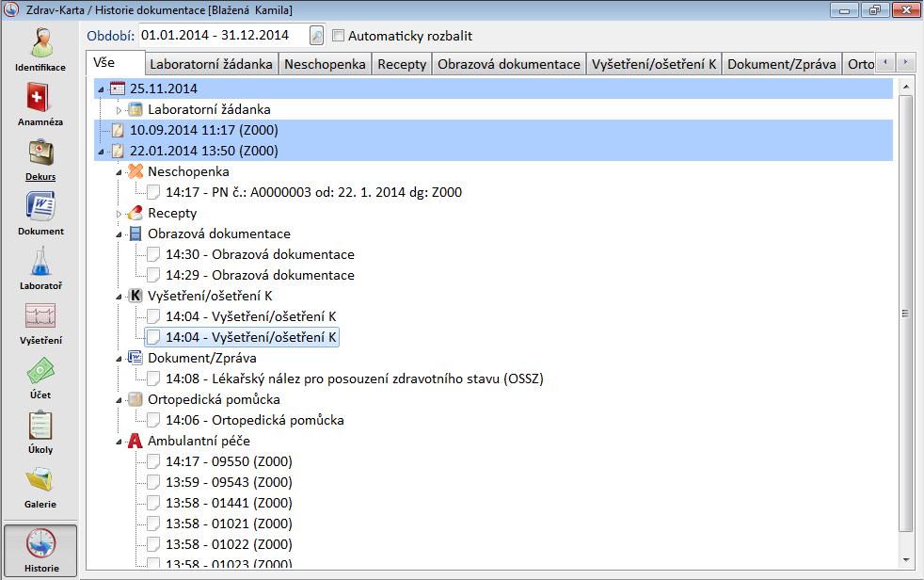Enable the Automaticky rozbalit checkbox

tap(338, 36)
